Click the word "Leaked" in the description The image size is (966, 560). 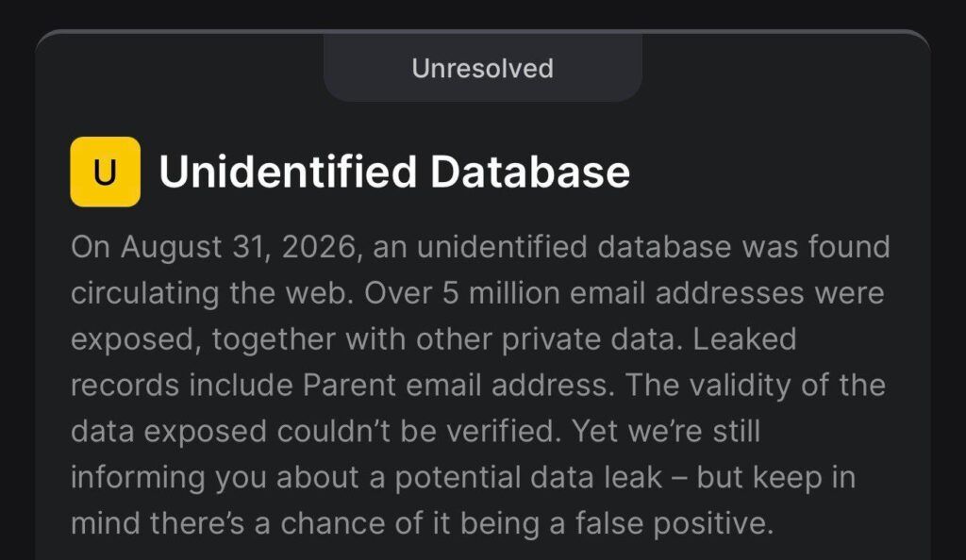point(745,339)
